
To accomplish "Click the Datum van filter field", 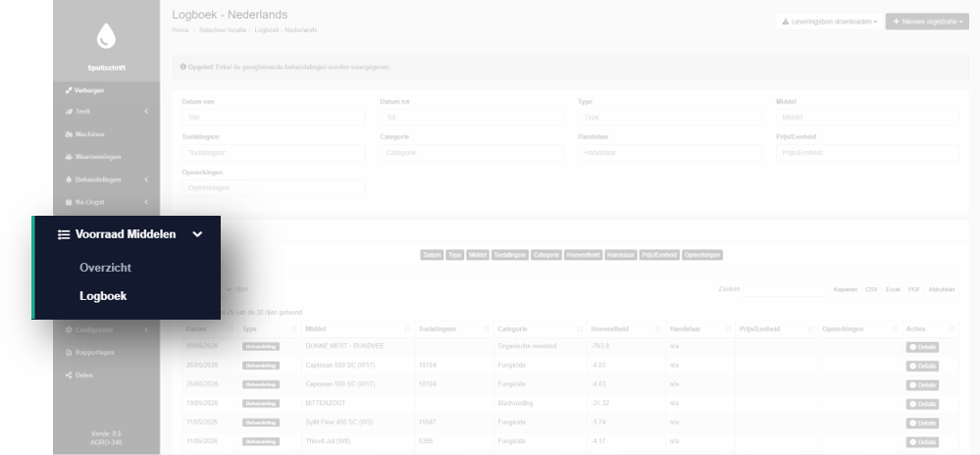I will point(274,117).
